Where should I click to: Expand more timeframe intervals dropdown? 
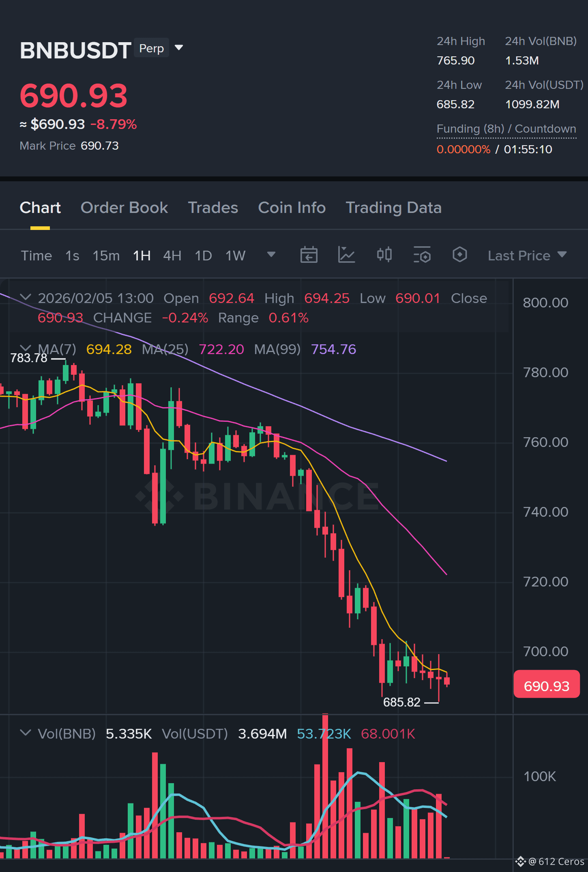[x=271, y=255]
